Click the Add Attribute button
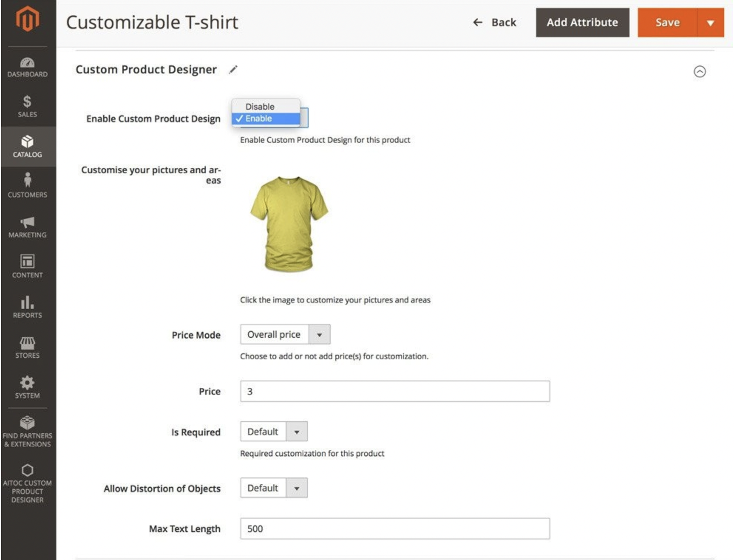Screen dimensions: 734x560 coord(582,22)
